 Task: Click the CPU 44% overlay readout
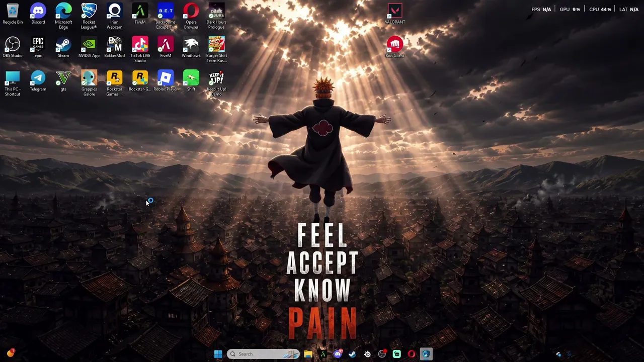point(600,10)
